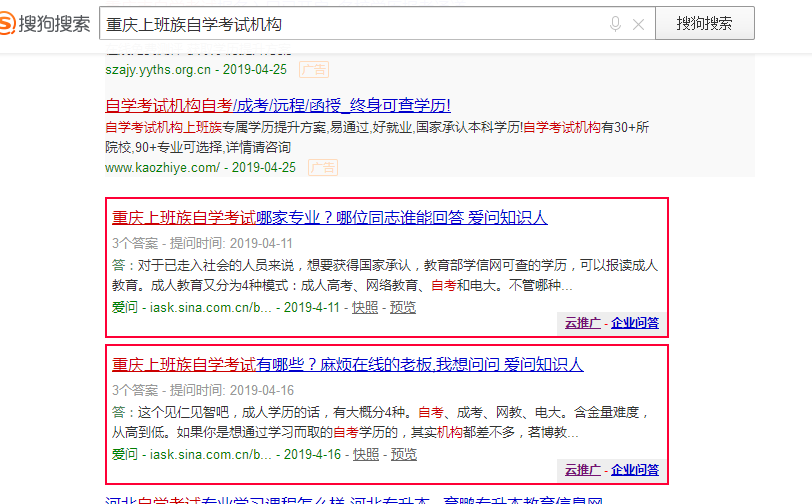Open 快照 for the 2019-4-11 result
The width and height of the screenshot is (812, 504).
(x=365, y=308)
